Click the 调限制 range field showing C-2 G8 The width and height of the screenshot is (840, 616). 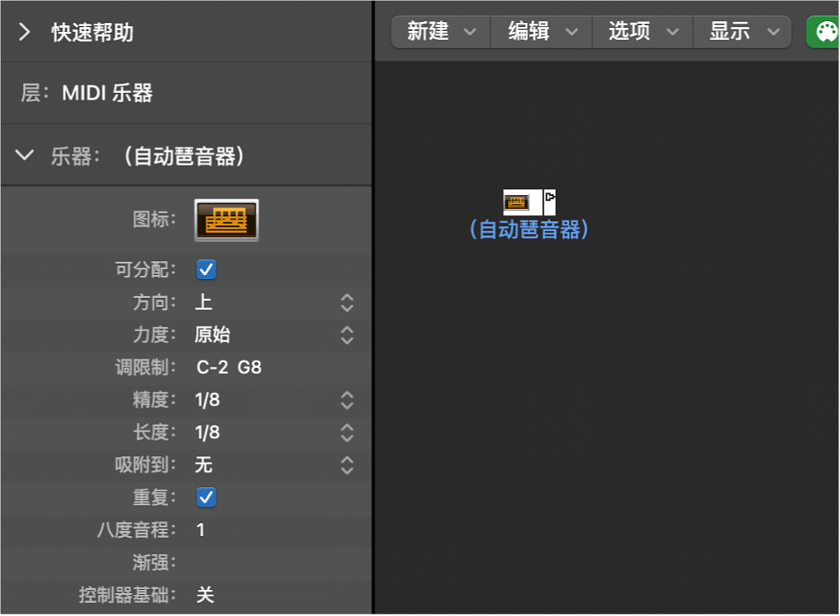(229, 367)
